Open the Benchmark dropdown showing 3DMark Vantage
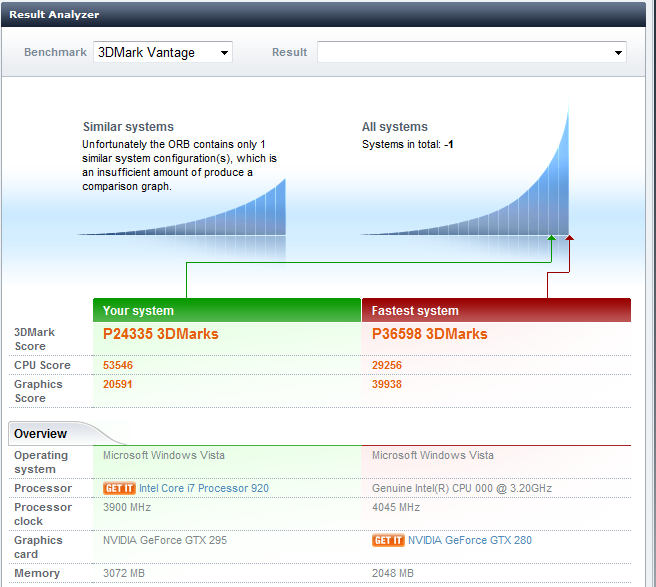 (163, 52)
